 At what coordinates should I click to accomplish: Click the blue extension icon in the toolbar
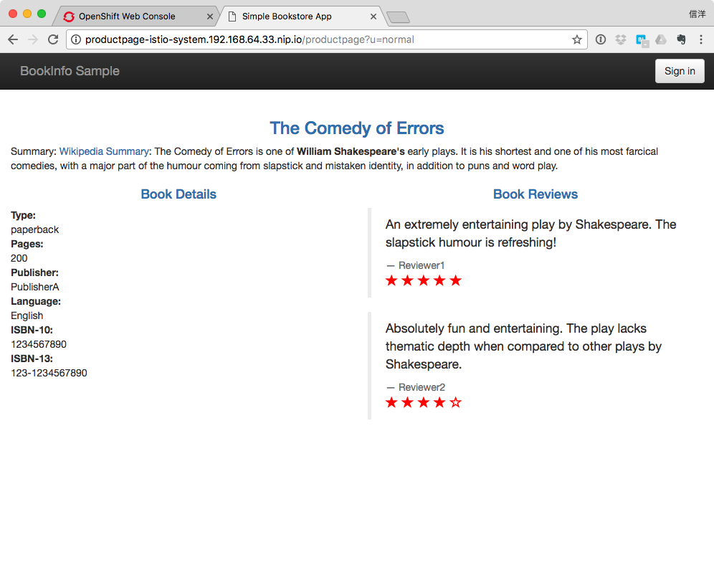[x=642, y=40]
